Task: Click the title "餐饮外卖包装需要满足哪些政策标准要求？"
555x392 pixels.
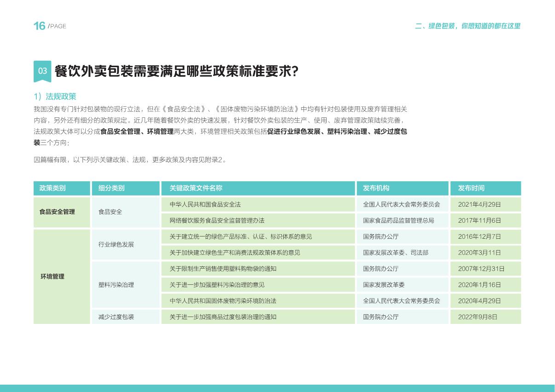Action: click(x=176, y=71)
